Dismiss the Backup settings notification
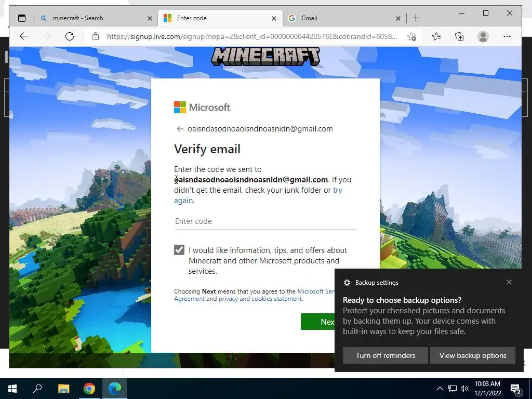532x399 pixels. click(509, 282)
